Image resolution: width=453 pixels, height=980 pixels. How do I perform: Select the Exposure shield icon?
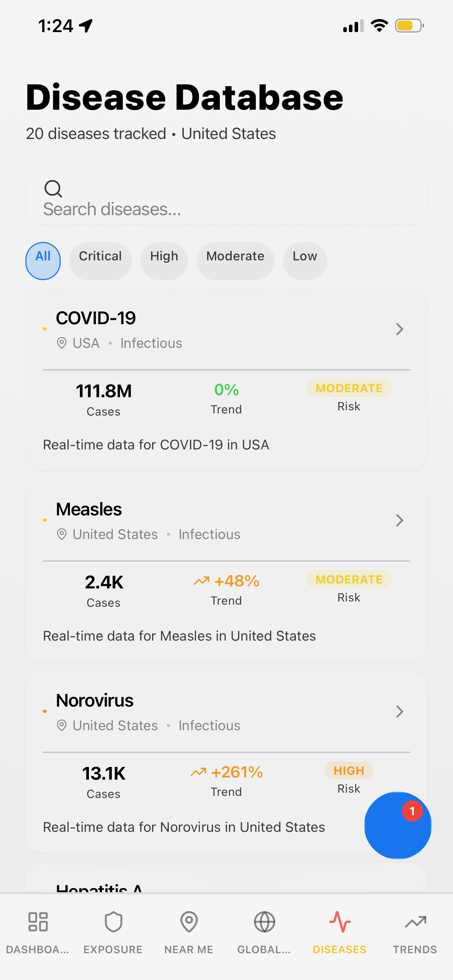click(113, 922)
